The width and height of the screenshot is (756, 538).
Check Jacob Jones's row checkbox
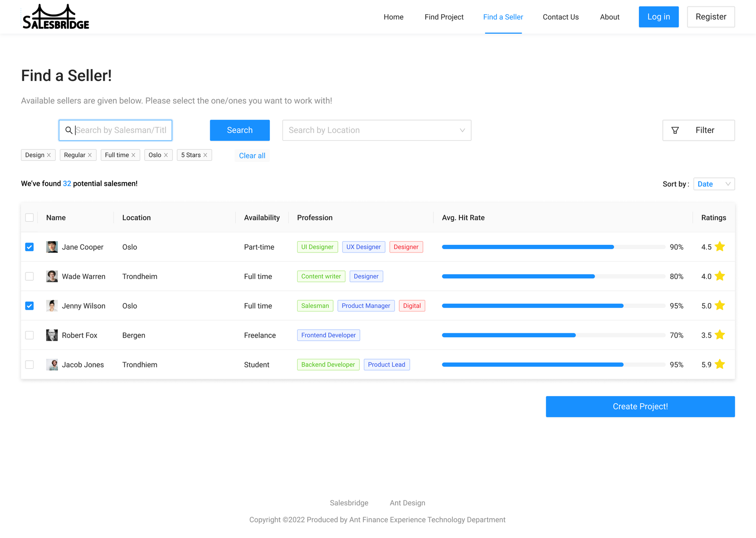29,364
